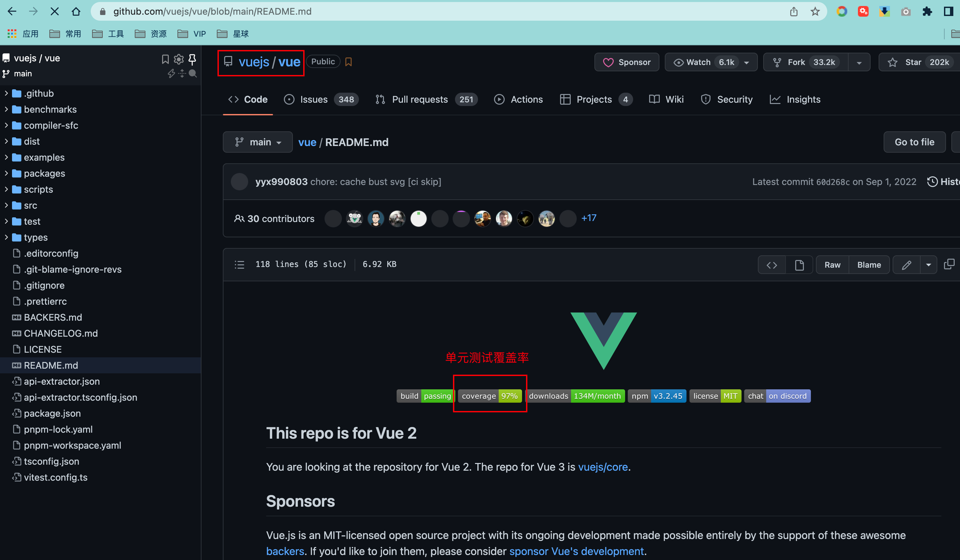The width and height of the screenshot is (960, 560).
Task: Edit file with the pencil icon
Action: point(906,265)
